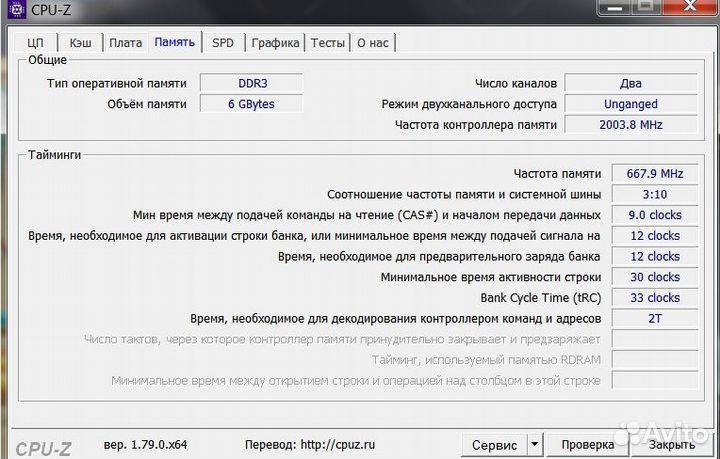720x459 pixels.
Task: Open the Кэш tab
Action: (80, 43)
